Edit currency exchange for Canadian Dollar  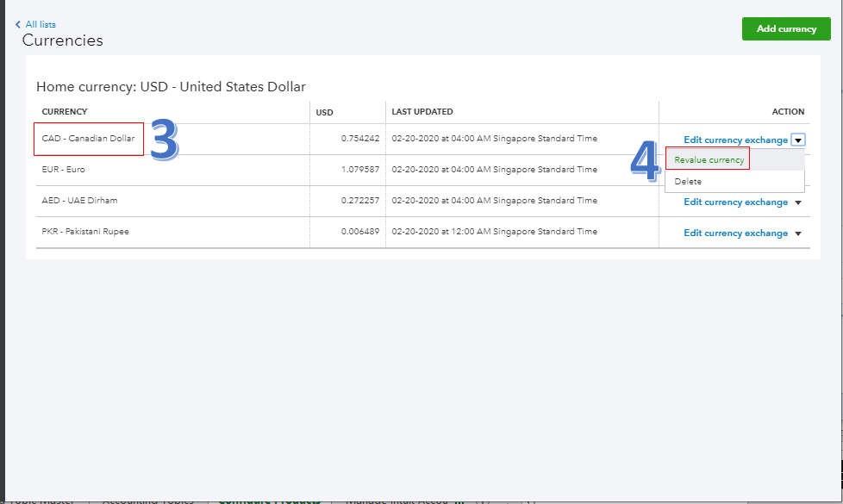[x=735, y=140]
